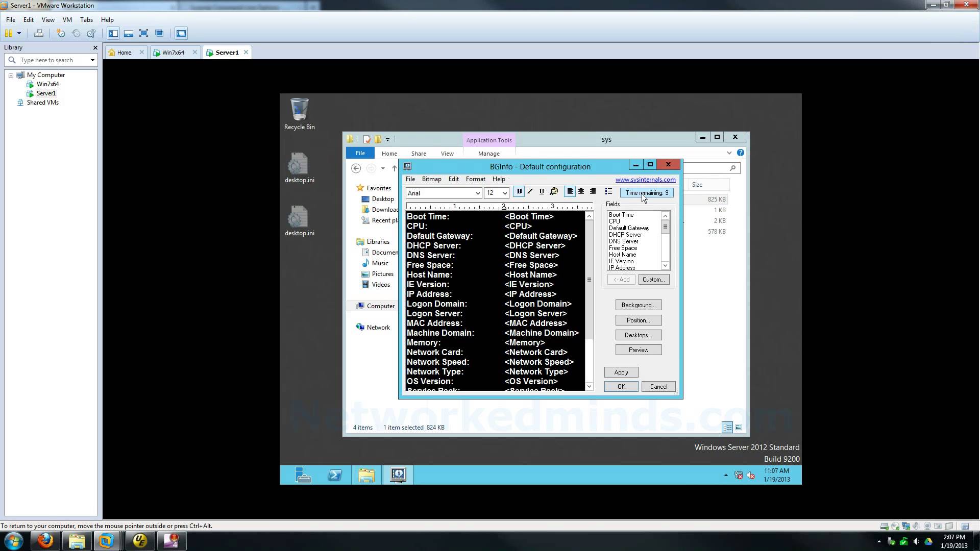Toggle bullet list formatting in BGInfo
The image size is (980, 551).
tap(608, 192)
